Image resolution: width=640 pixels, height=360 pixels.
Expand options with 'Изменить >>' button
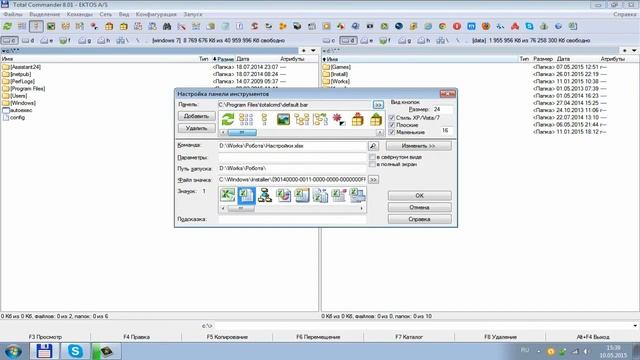(418, 146)
